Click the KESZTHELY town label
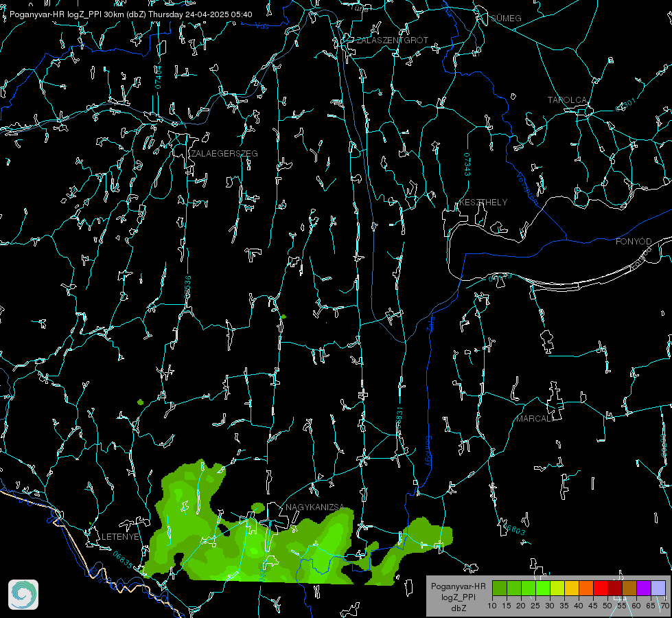The width and height of the screenshot is (672, 618). click(483, 203)
